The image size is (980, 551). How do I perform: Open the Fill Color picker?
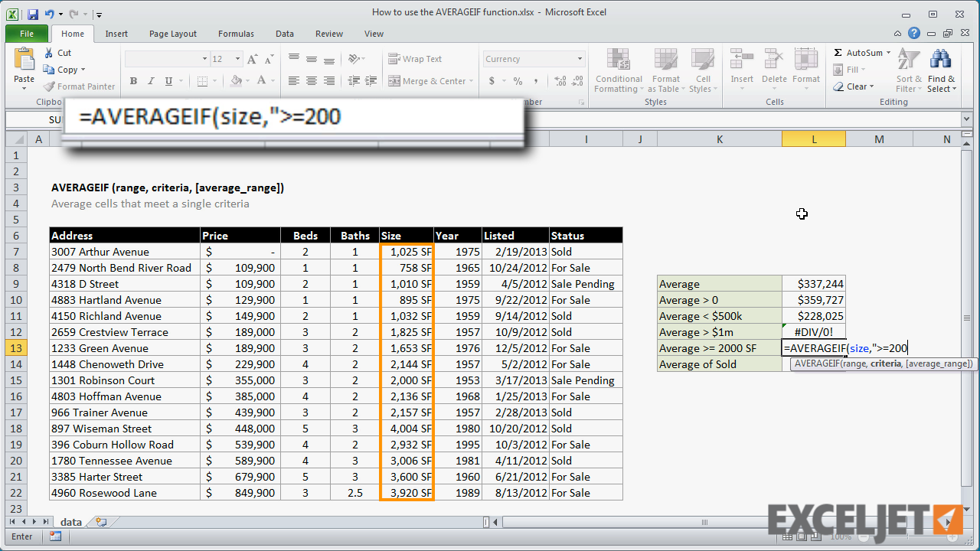coord(247,80)
